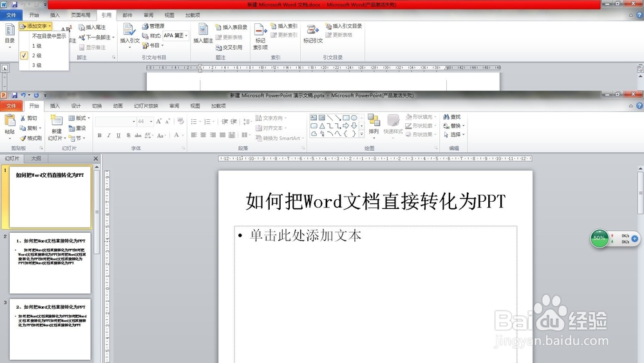Open the Bibliography (书目) dropdown in Word
This screenshot has width=644, height=363.
coord(153,46)
